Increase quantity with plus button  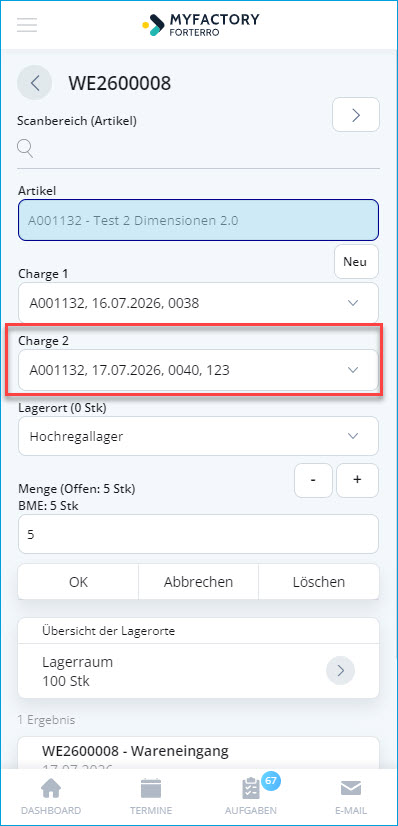click(x=357, y=480)
